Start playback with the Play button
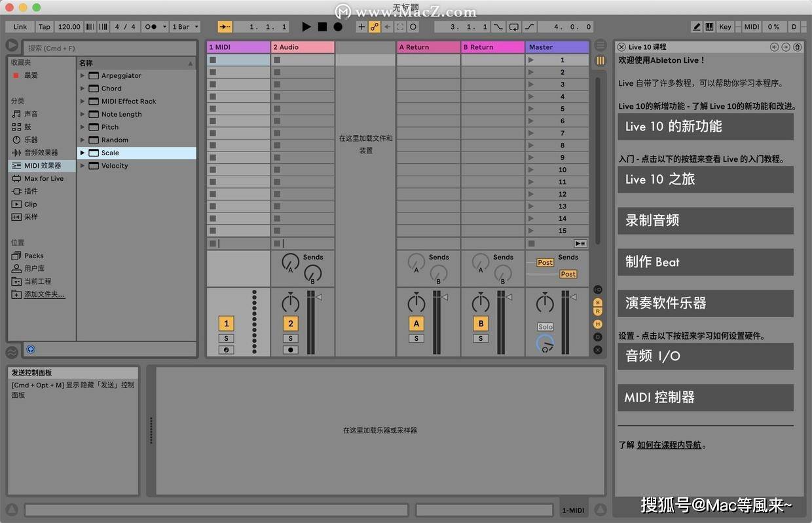This screenshot has width=812, height=523. coord(306,27)
